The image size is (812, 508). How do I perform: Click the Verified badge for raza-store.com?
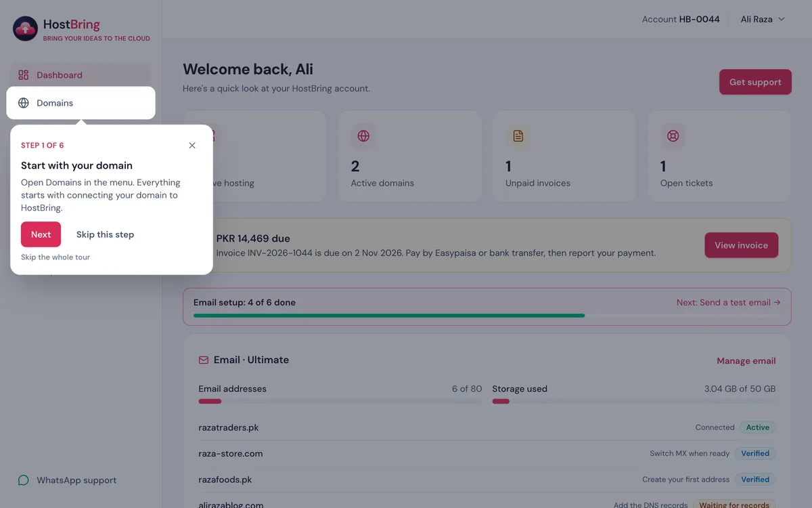click(755, 453)
